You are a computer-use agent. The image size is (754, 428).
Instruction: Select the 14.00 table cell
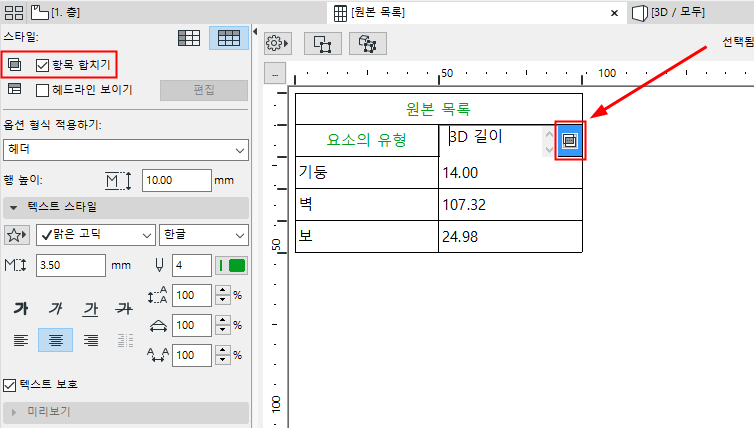510,172
